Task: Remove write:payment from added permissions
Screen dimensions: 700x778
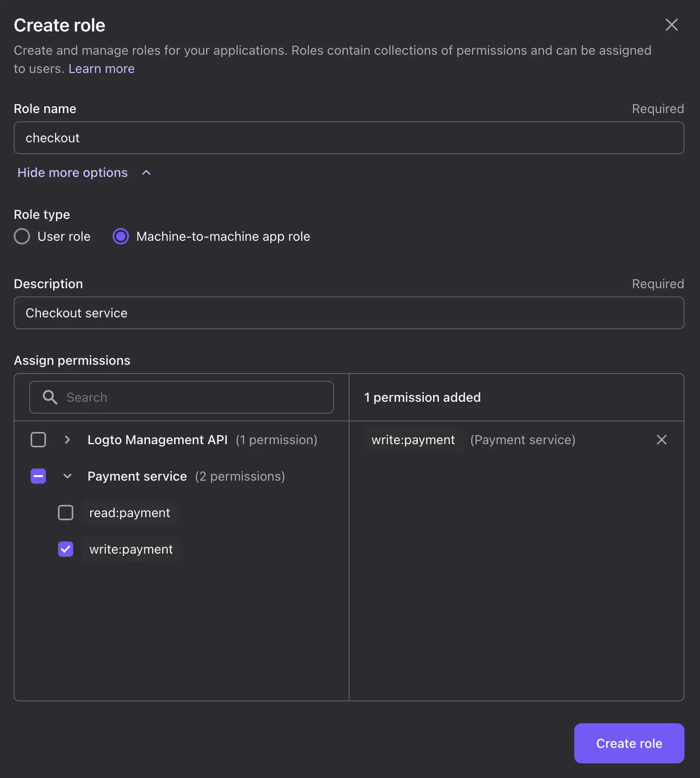Action: [x=661, y=440]
